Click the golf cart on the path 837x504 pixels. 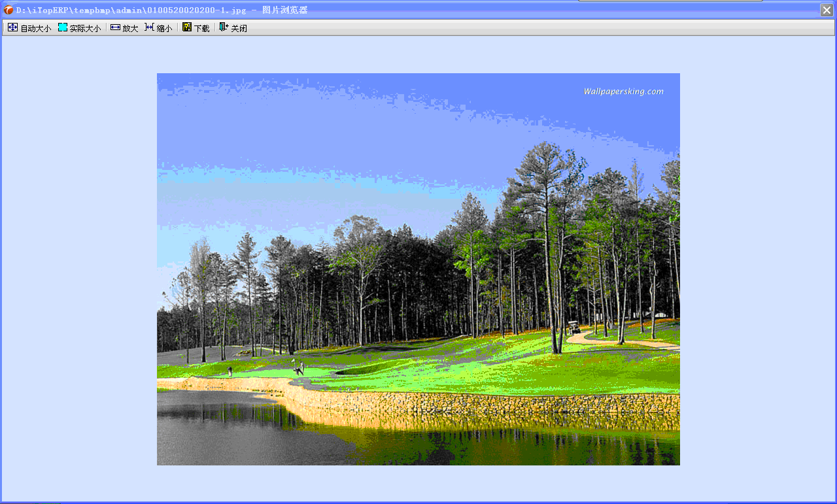[574, 328]
